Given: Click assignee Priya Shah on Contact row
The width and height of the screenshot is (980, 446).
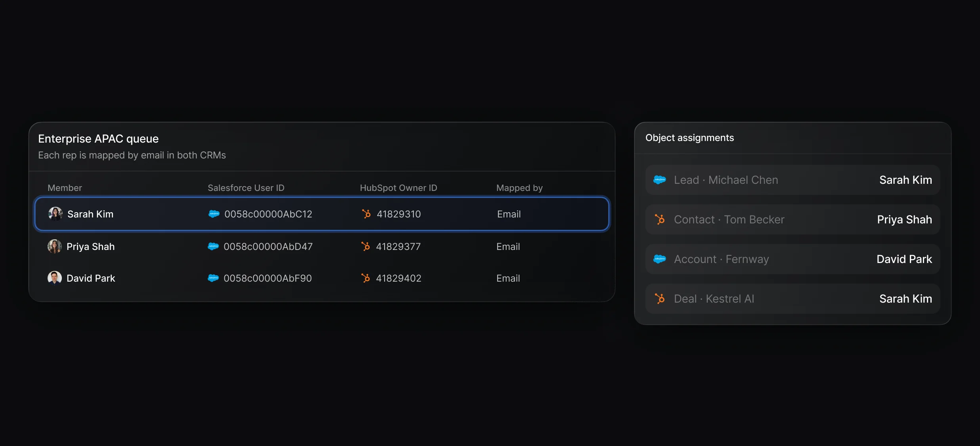Looking at the screenshot, I should (x=904, y=219).
